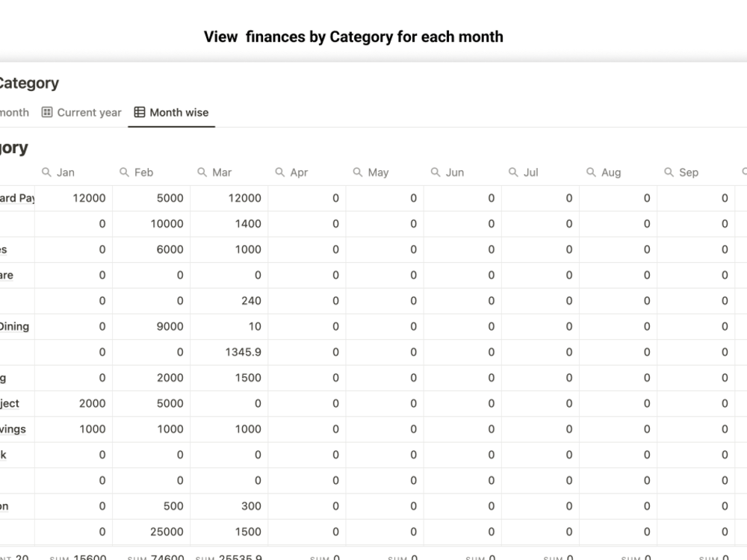Click the Aug column search icon
The width and height of the screenshot is (747, 560).
coord(591,172)
